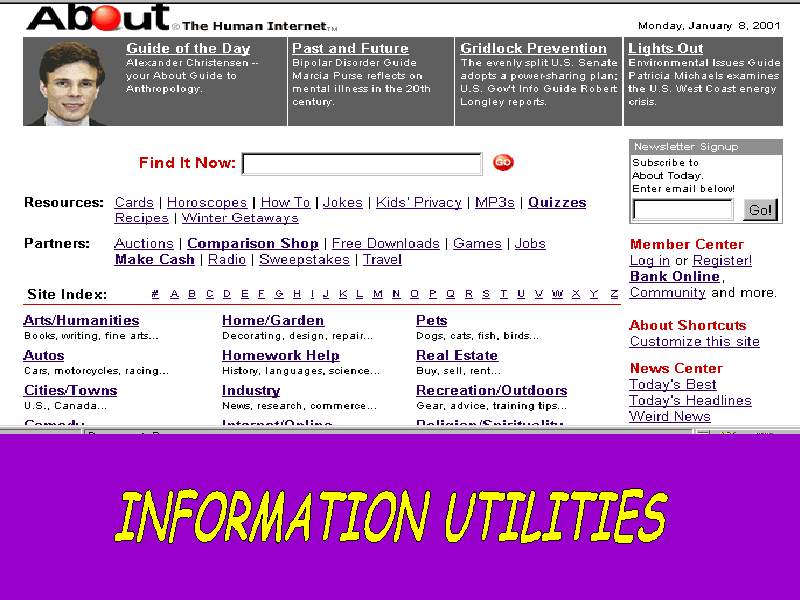Visit the Games partner link
The height and width of the screenshot is (600, 800).
(x=477, y=243)
